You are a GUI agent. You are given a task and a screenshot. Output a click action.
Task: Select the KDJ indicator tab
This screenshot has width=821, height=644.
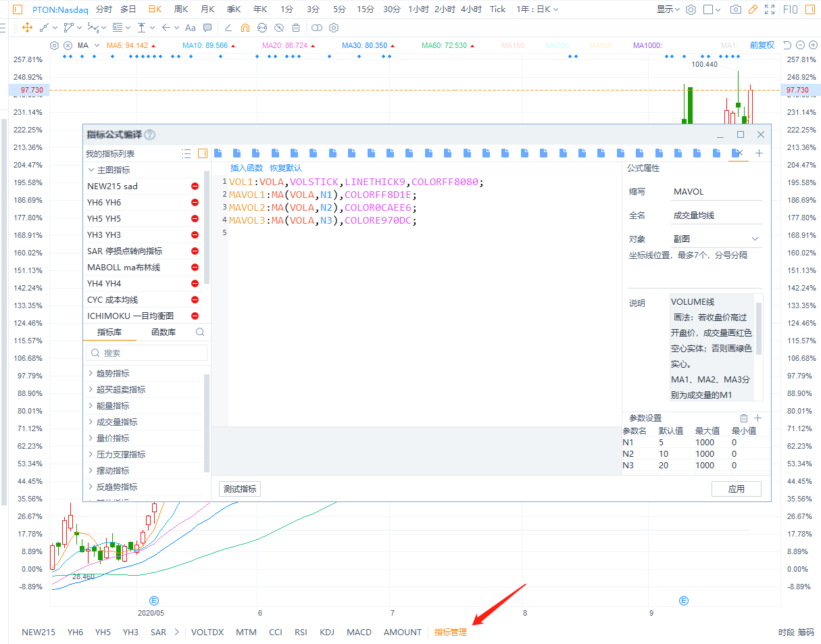(x=327, y=633)
